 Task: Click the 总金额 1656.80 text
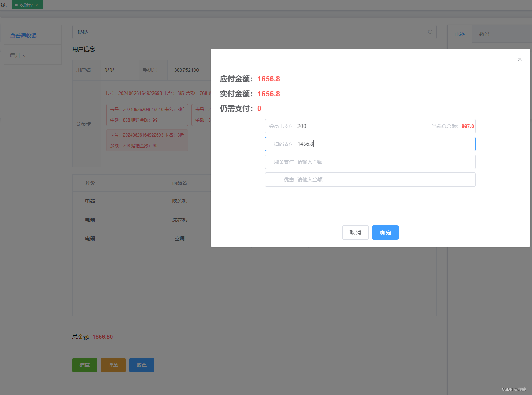93,337
